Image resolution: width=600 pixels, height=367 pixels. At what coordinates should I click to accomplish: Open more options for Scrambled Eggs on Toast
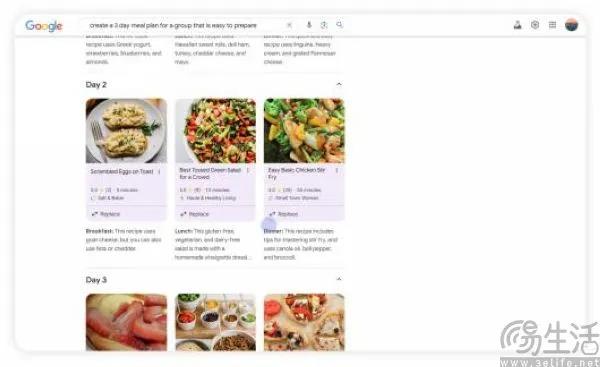point(159,171)
